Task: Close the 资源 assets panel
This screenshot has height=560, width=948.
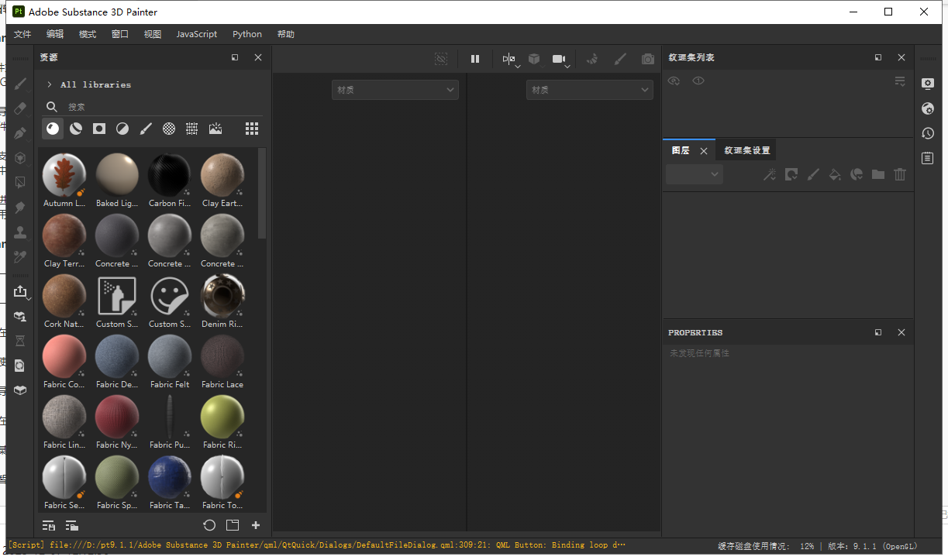Action: point(258,57)
